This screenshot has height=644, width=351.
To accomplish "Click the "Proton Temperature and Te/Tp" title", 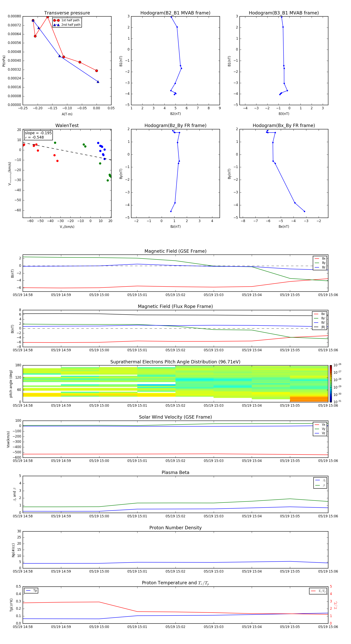I will click(175, 583).
